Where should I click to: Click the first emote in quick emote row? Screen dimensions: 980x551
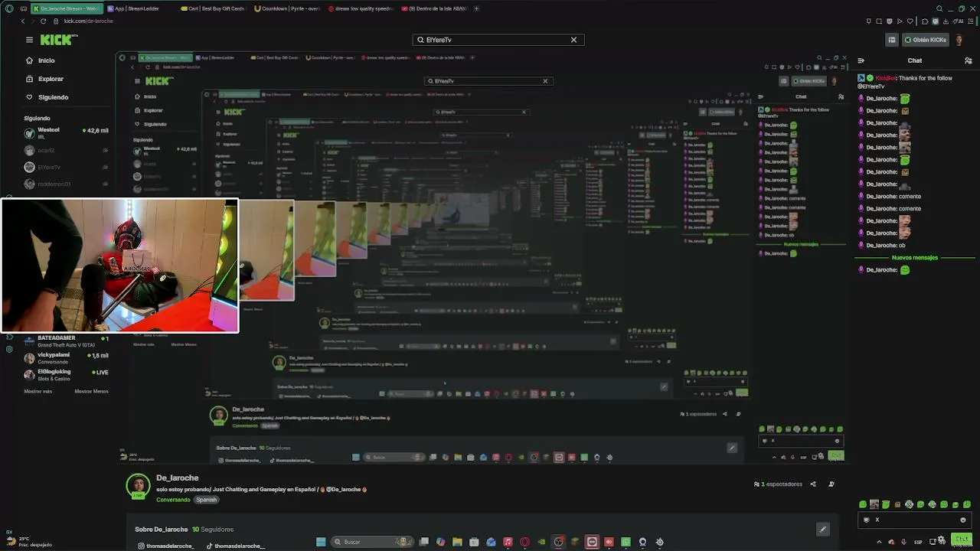coord(863,504)
